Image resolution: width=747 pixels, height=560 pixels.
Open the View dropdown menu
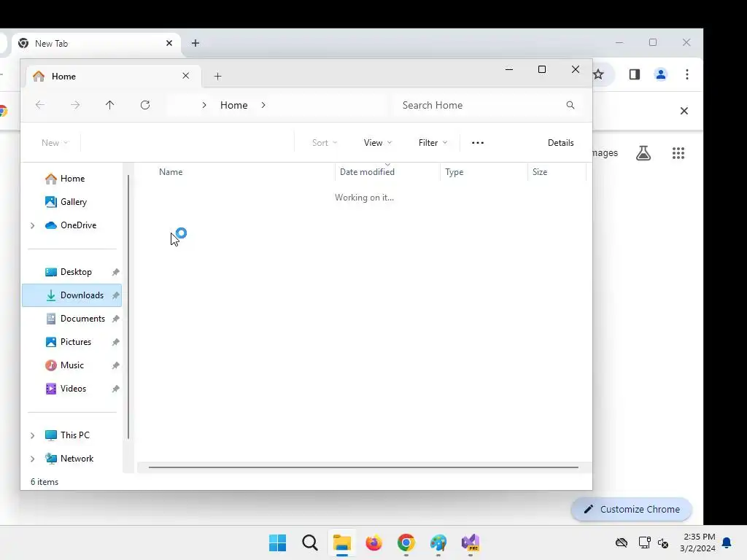(x=378, y=142)
